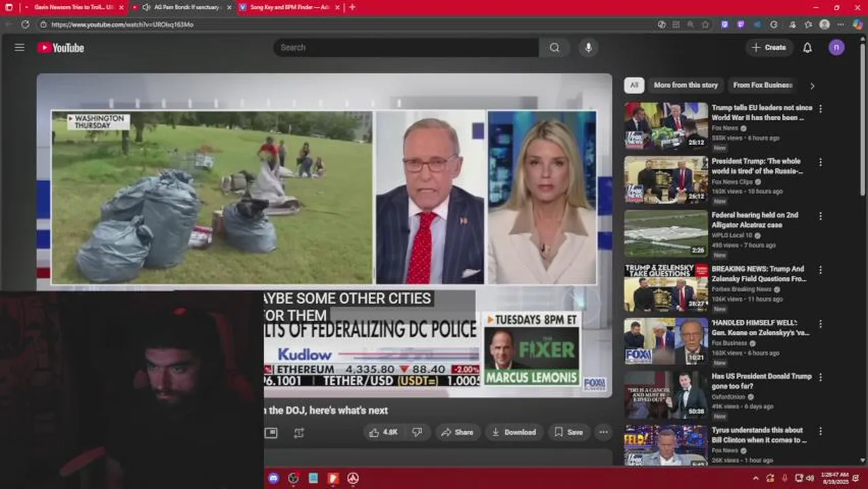Close the 'Song Key and BPM Finder' tab
The width and height of the screenshot is (868, 489).
[337, 7]
